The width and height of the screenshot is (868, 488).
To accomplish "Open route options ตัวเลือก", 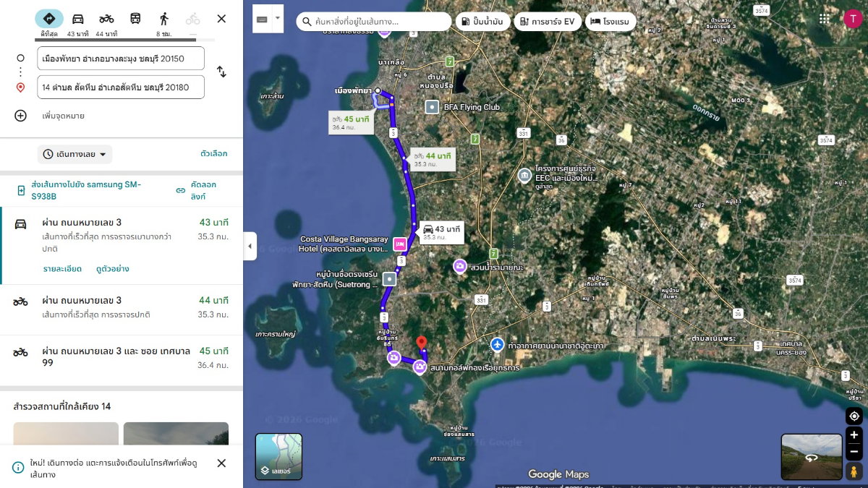I will pos(214,154).
